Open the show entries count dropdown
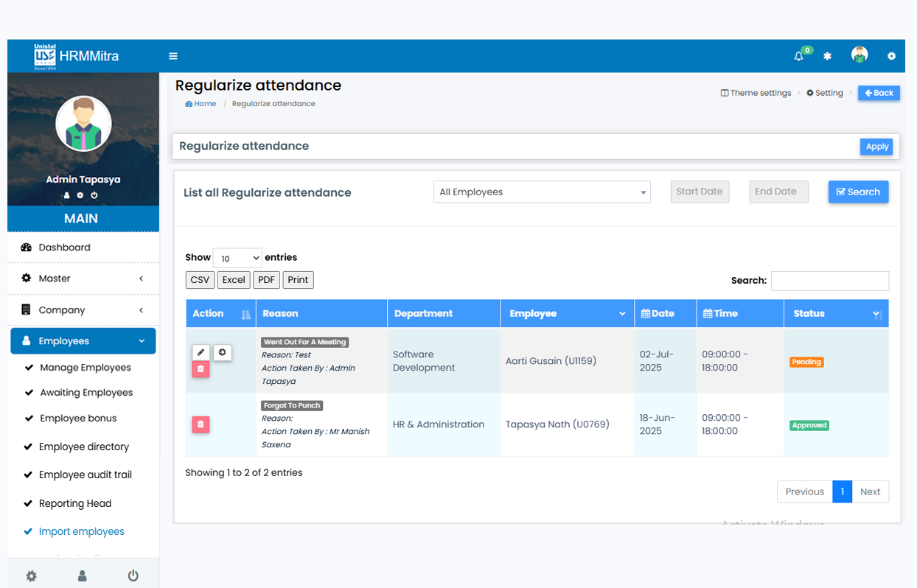 237,258
